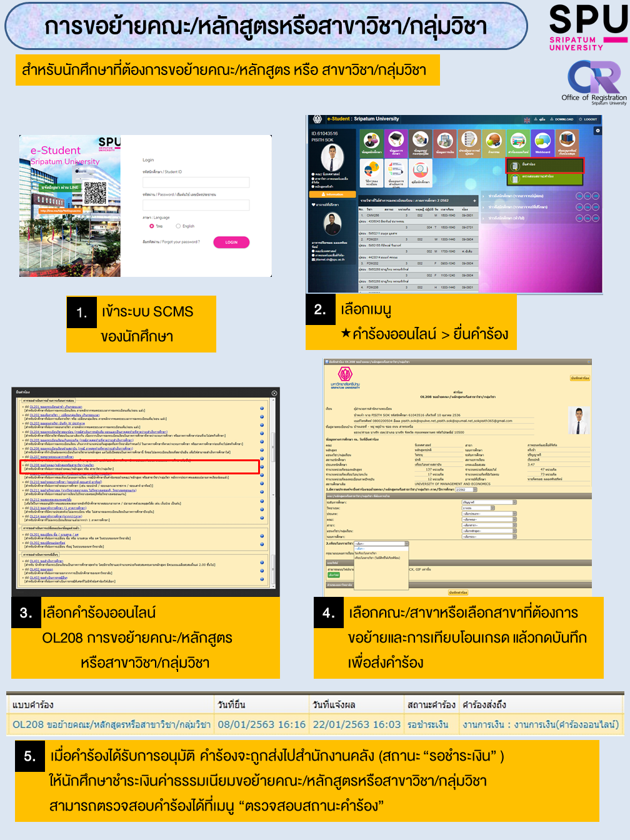Screen dimensions: 630x840
Task: Open the graduation cap ข้อมูลการศึกษา tile
Action: pyautogui.click(x=396, y=143)
